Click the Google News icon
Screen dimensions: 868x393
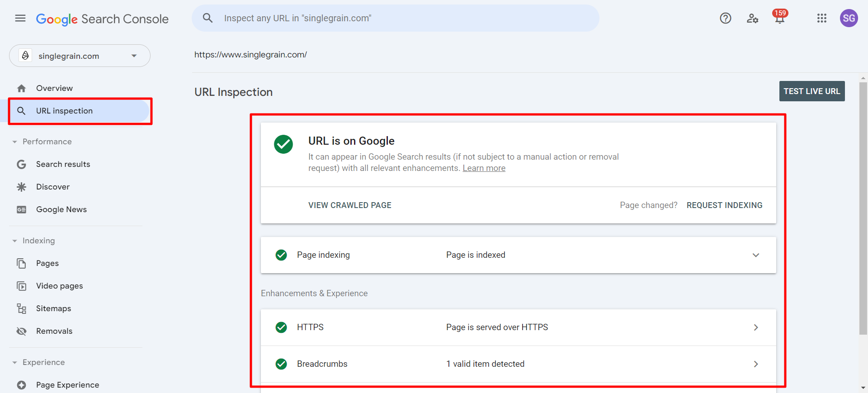pos(21,209)
